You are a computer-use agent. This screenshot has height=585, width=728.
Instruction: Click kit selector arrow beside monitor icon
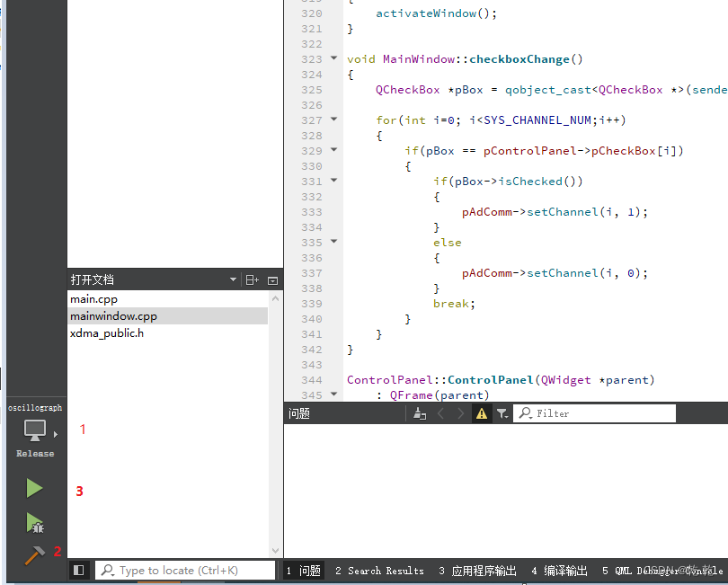click(55, 435)
